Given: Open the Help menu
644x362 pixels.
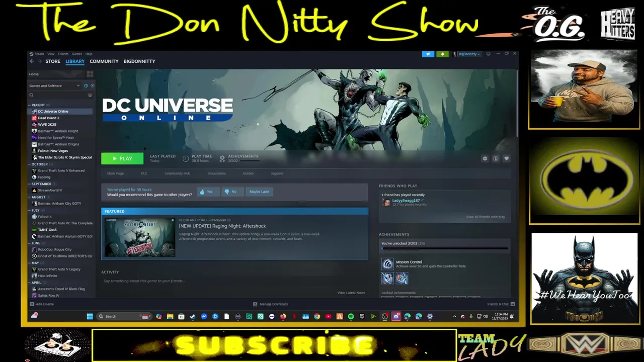Looking at the screenshot, I should [89, 54].
